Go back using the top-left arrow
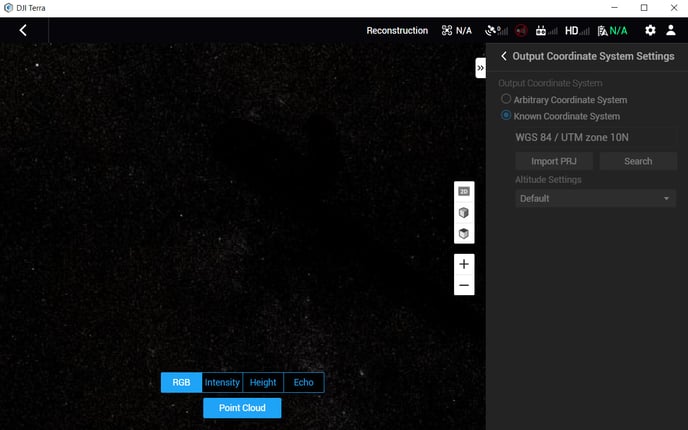688x430 pixels. click(x=23, y=30)
